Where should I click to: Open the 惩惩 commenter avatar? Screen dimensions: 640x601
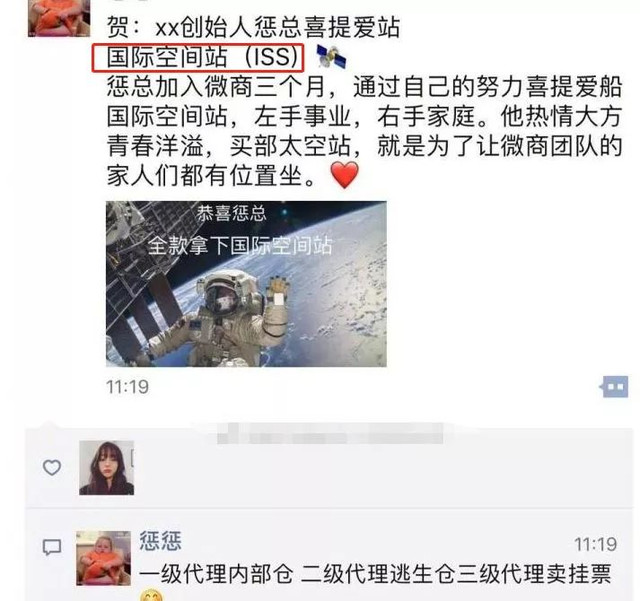[104, 558]
